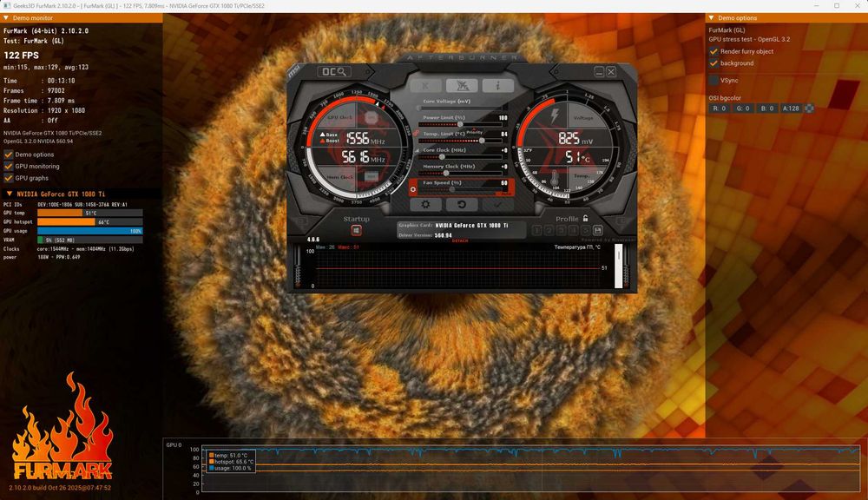Click the G: 0 bgcolor field
The height and width of the screenshot is (500, 868).
click(x=744, y=109)
